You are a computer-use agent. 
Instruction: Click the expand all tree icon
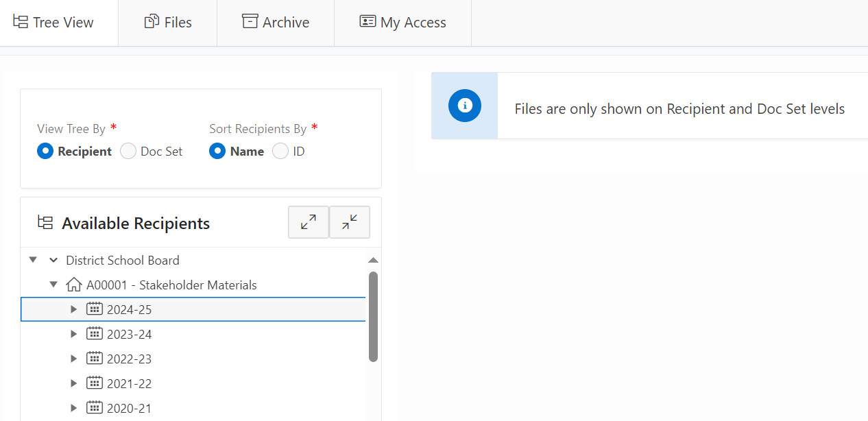point(309,222)
